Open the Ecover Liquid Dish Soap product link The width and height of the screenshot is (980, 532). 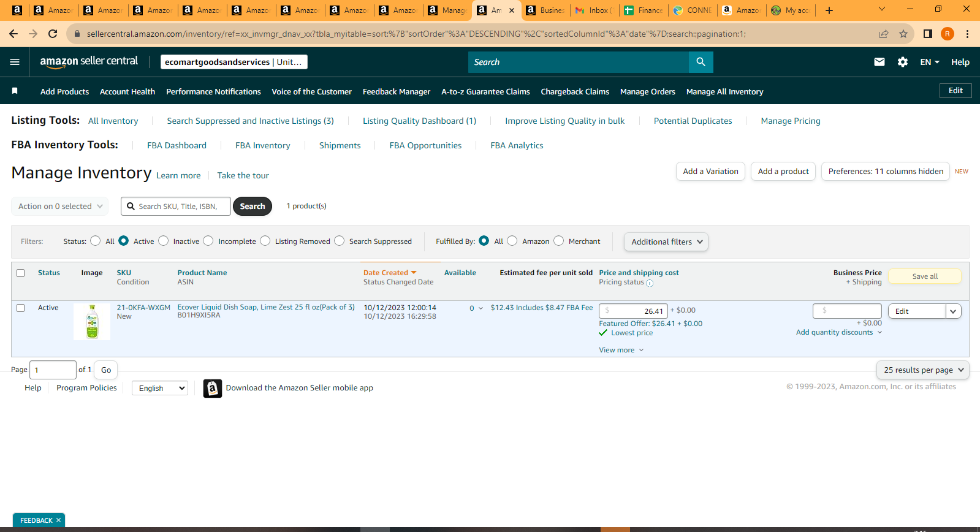click(x=266, y=307)
